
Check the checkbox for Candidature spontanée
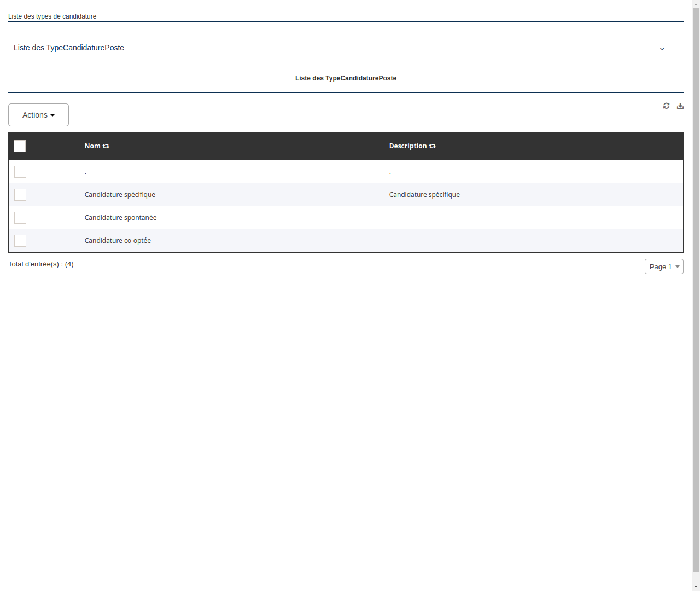(x=20, y=218)
